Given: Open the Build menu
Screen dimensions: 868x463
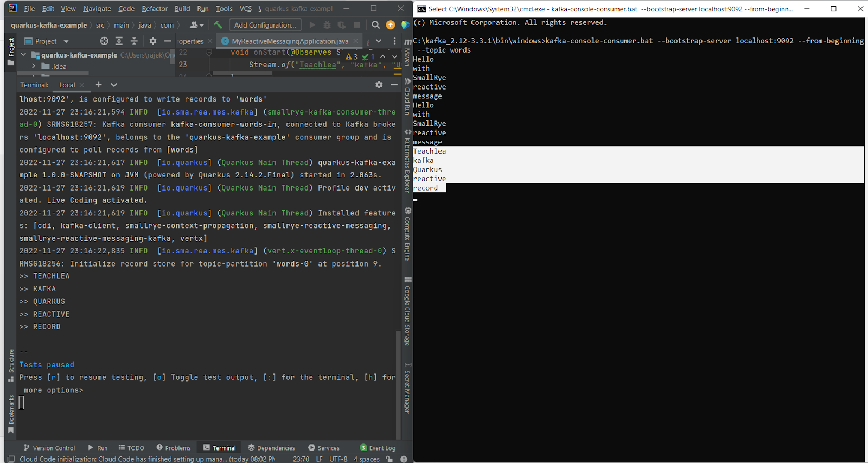Looking at the screenshot, I should tap(182, 9).
